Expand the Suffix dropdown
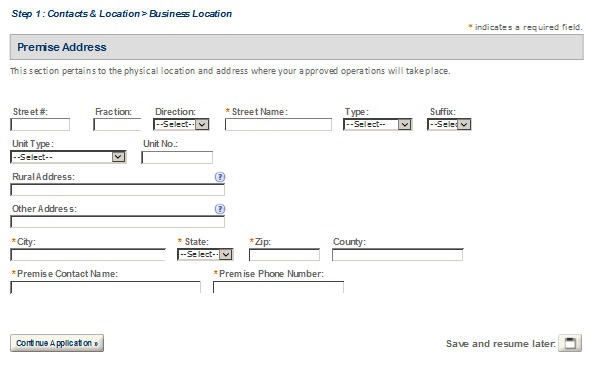The height and width of the screenshot is (368, 595). click(449, 124)
